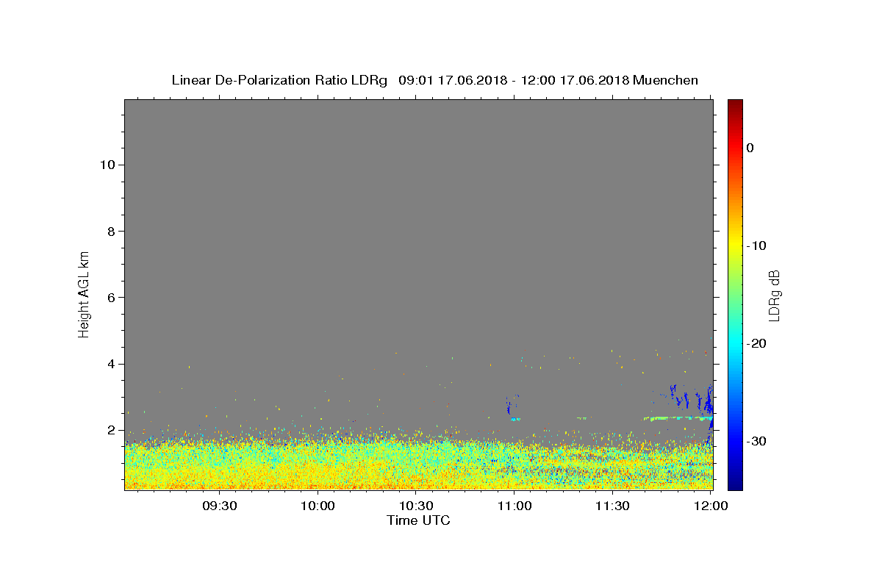This screenshot has height=588, width=882.
Task: Click the colorbar label -20
Action: tap(757, 343)
